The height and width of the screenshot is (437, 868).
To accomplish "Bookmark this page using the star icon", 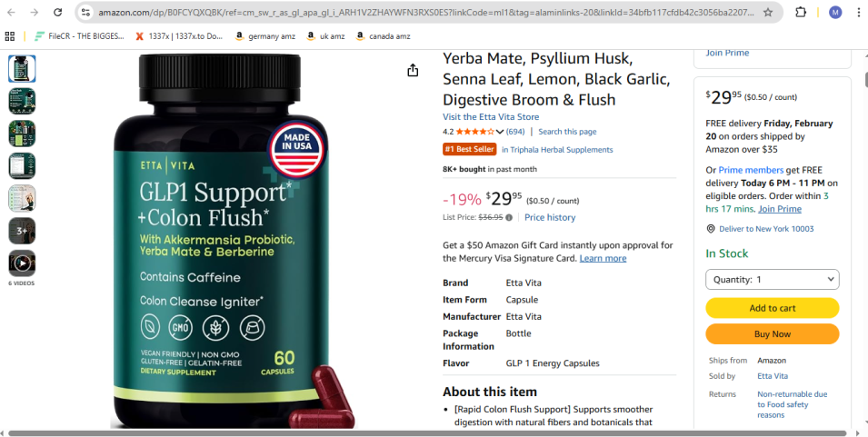I will [x=768, y=12].
